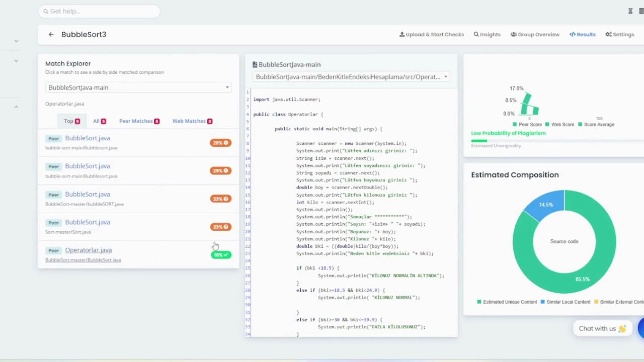644x362 pixels.
Task: Toggle Similar External Content legend entry
Action: click(x=619, y=302)
